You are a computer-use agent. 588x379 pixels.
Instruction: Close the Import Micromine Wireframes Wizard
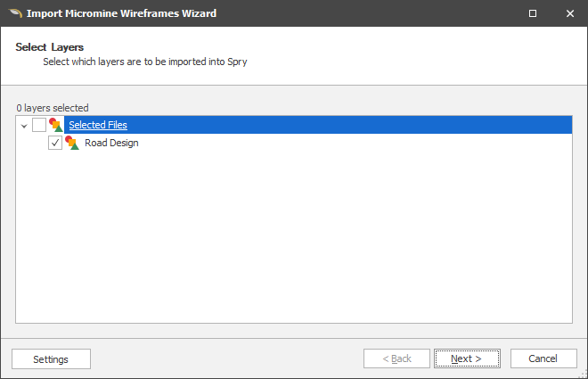point(569,13)
